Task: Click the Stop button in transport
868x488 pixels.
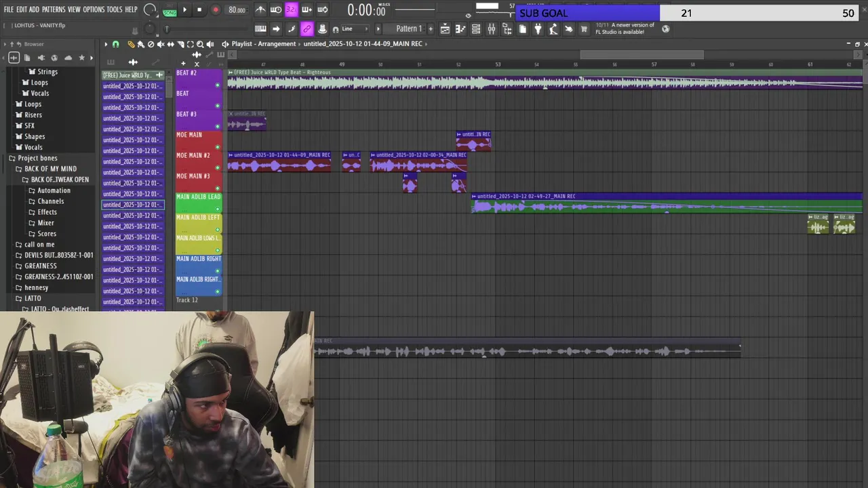Action: [x=199, y=9]
